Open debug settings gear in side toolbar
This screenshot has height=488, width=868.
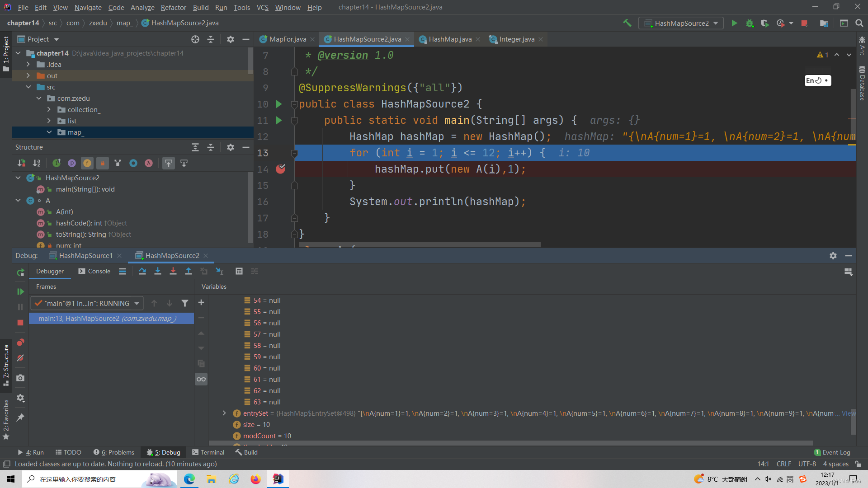point(20,398)
